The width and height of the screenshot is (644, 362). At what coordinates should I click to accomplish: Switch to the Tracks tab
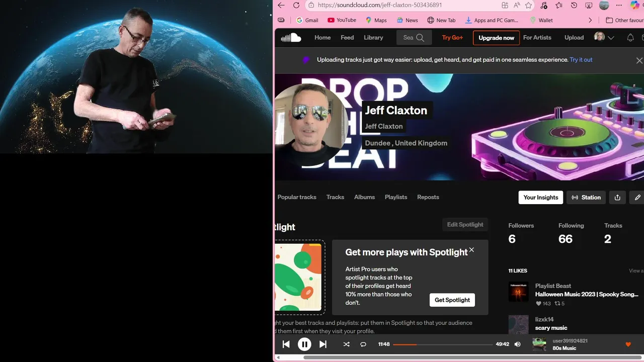(x=335, y=197)
